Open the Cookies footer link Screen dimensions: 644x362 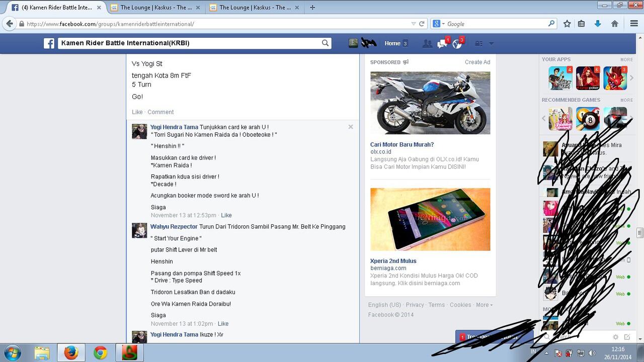[x=460, y=305]
